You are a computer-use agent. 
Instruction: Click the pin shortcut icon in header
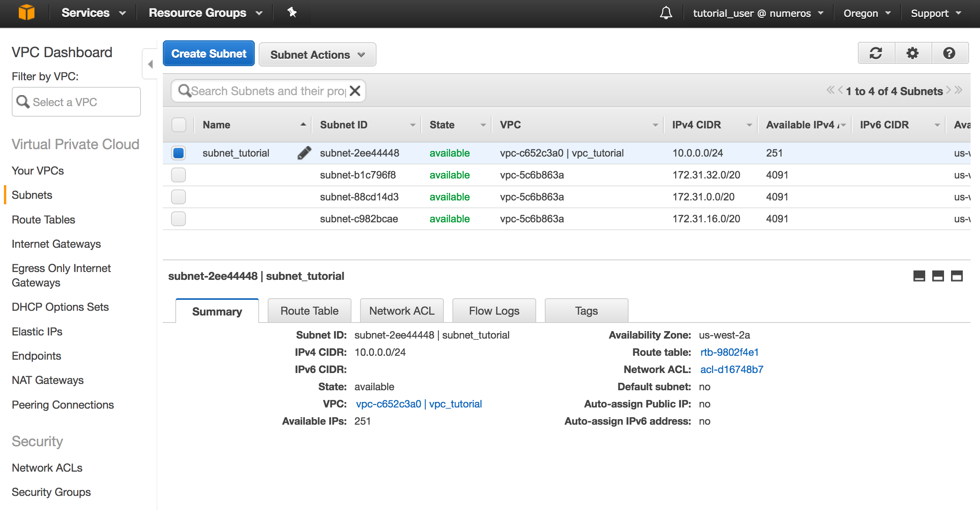pos(292,13)
